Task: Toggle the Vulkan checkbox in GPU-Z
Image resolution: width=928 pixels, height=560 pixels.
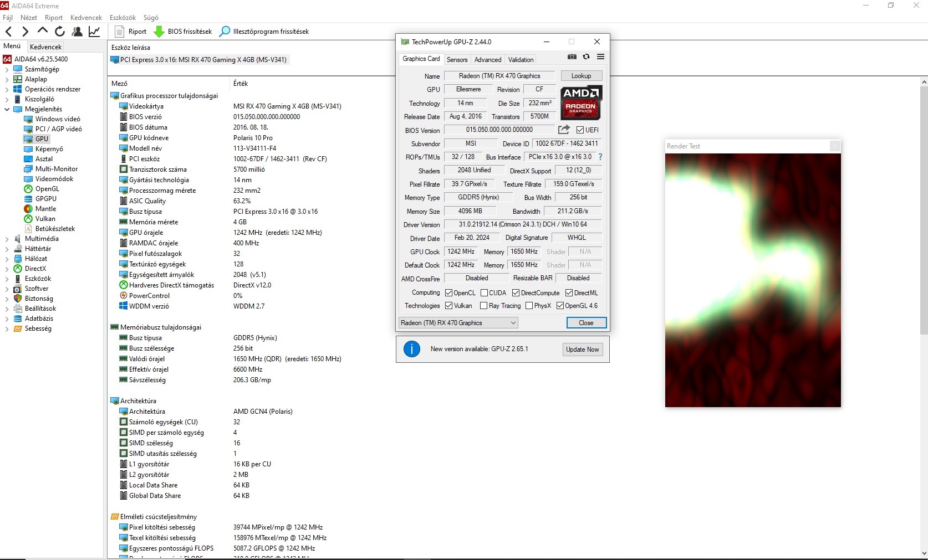Action: click(x=449, y=306)
